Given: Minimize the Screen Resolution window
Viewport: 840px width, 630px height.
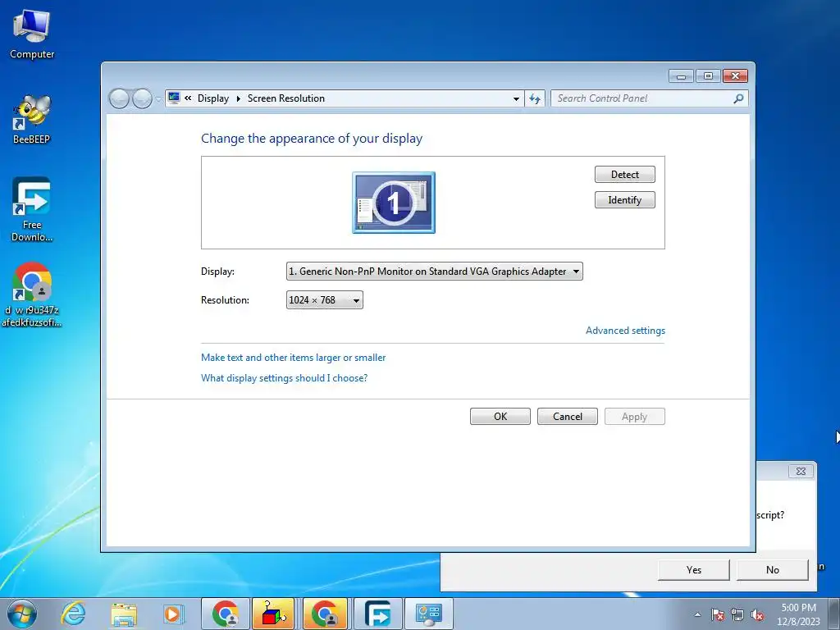Looking at the screenshot, I should point(681,76).
